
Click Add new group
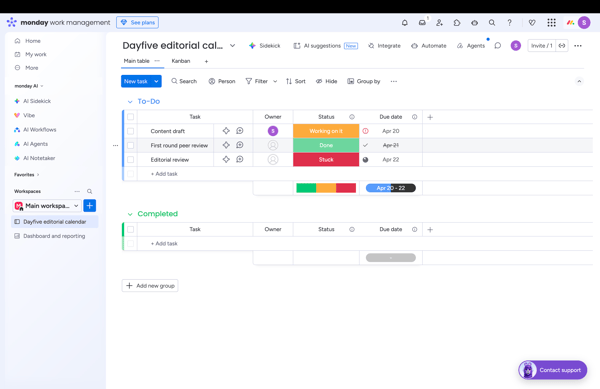coord(150,286)
